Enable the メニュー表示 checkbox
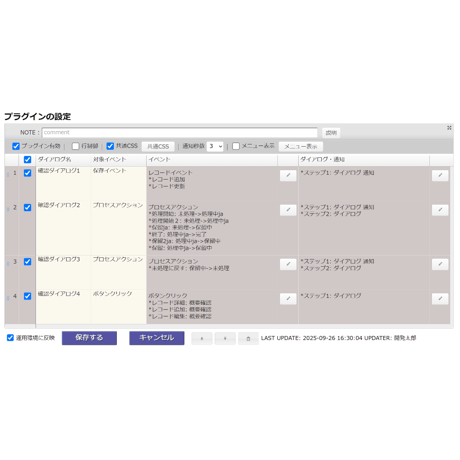Image resolution: width=460 pixels, height=460 pixels. click(x=236, y=146)
